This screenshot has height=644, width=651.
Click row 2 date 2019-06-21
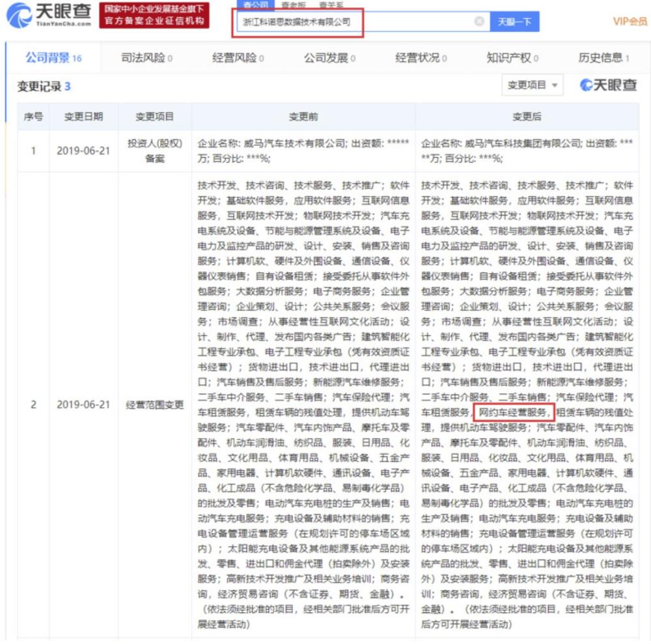(x=83, y=405)
